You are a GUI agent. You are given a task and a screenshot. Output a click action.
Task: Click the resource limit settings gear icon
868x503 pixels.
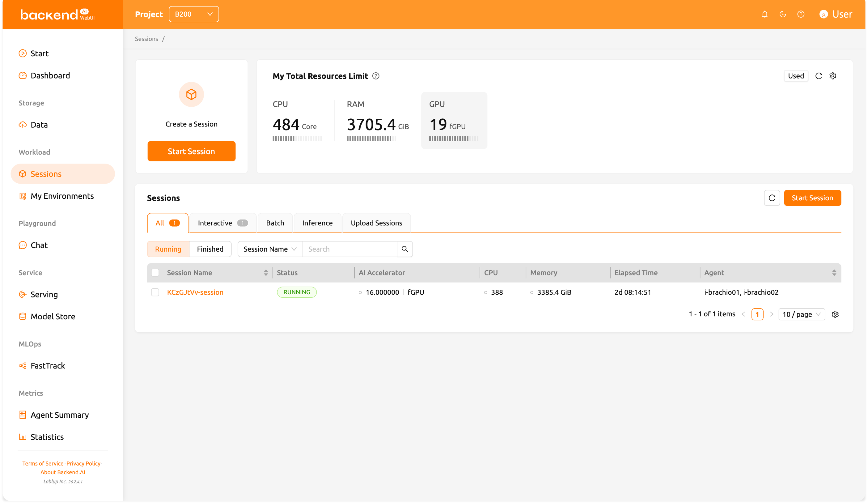coord(832,76)
